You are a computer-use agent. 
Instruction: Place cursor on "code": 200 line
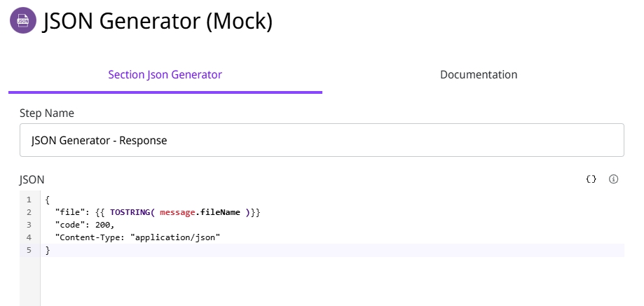pyautogui.click(x=84, y=225)
